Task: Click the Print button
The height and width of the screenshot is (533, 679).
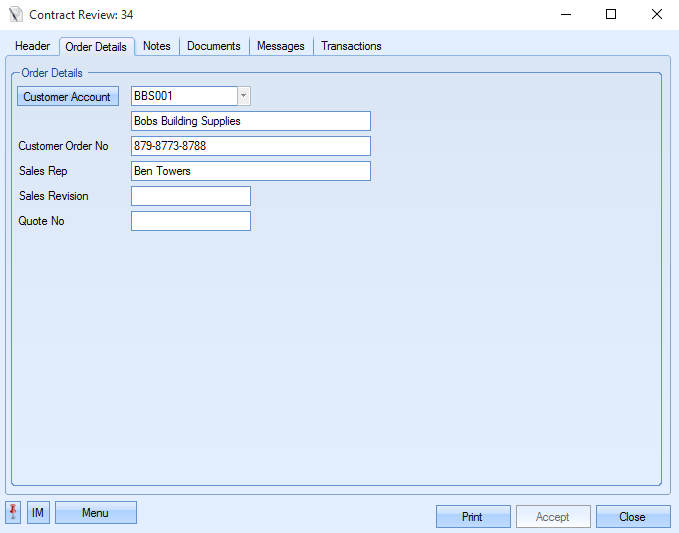Action: tap(472, 517)
